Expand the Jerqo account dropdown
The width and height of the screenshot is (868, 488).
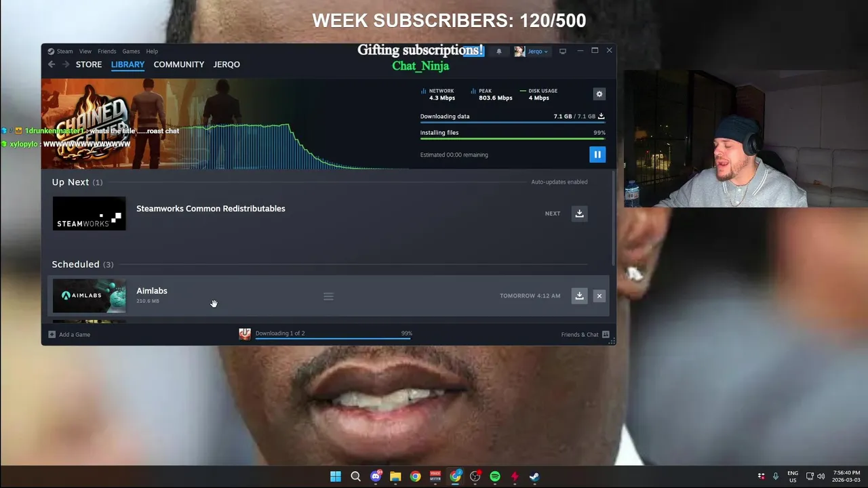coord(538,52)
